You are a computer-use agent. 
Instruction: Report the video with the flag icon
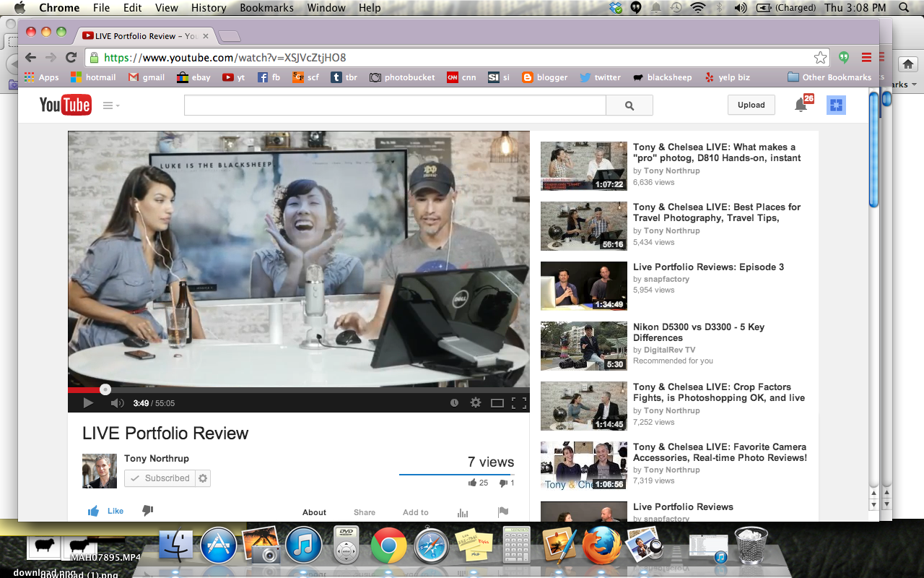click(x=503, y=512)
